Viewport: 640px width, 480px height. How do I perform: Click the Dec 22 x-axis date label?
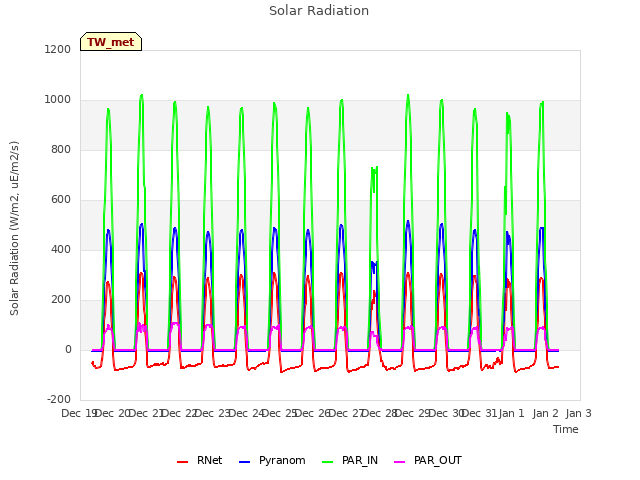pyautogui.click(x=179, y=413)
